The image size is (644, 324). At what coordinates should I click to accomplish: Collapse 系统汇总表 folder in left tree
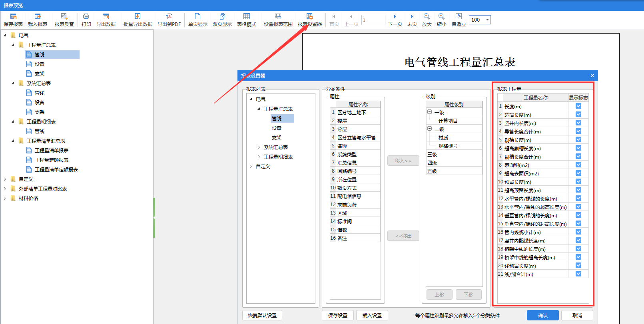(13, 83)
